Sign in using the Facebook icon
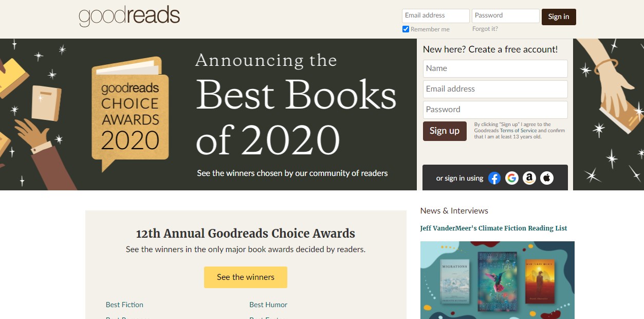The height and width of the screenshot is (319, 644). (494, 178)
